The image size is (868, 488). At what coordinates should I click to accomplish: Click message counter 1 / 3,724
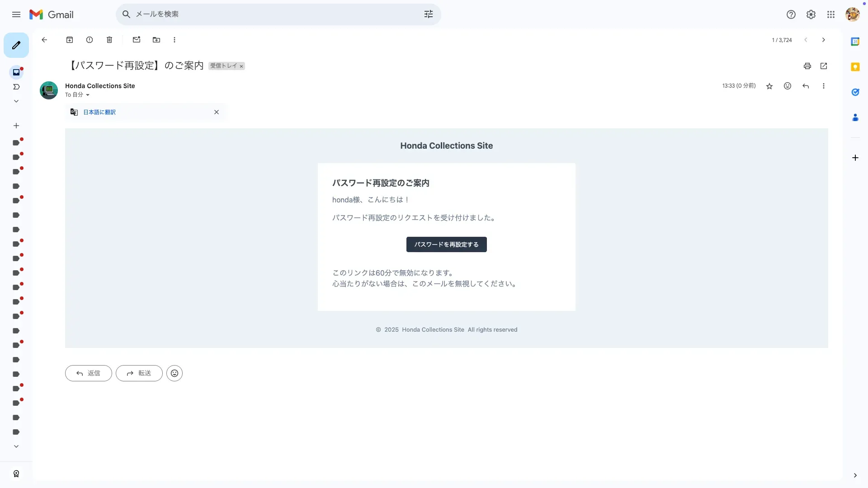[x=782, y=40]
